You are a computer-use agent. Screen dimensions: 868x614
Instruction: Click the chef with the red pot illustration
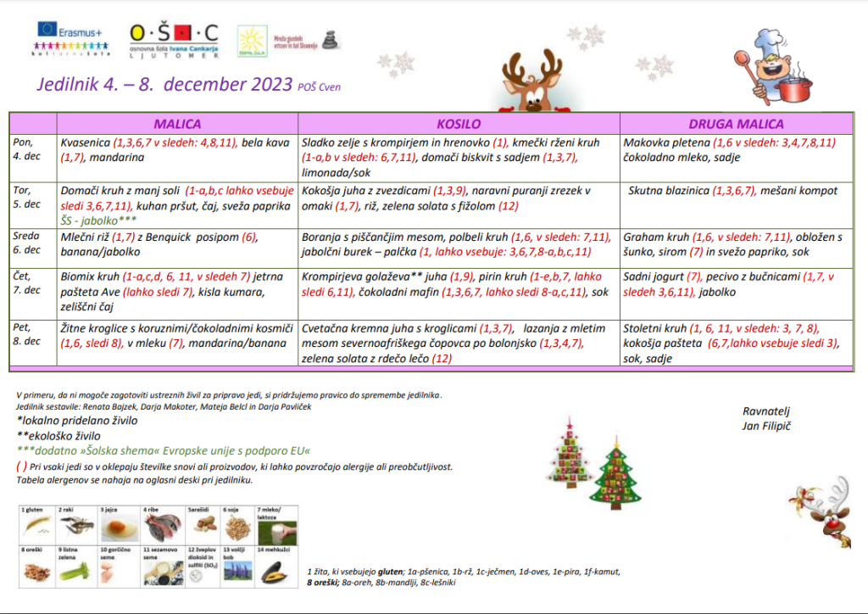pos(773,68)
